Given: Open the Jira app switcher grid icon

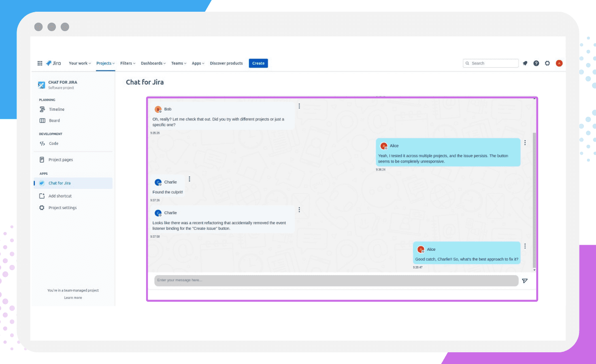Looking at the screenshot, I should pyautogui.click(x=40, y=63).
